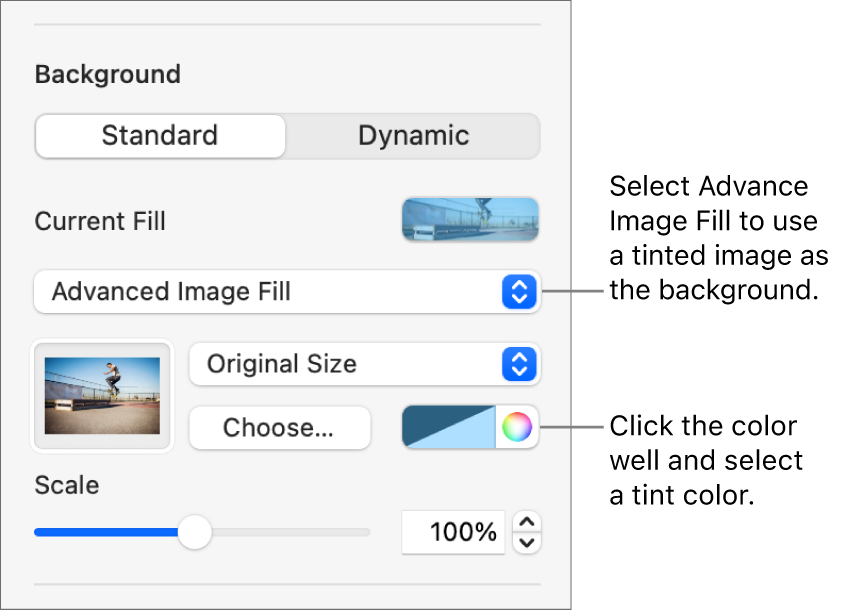Viewport: 852px width, 612px height.
Task: Open the Original Size dropdown
Action: (x=365, y=364)
